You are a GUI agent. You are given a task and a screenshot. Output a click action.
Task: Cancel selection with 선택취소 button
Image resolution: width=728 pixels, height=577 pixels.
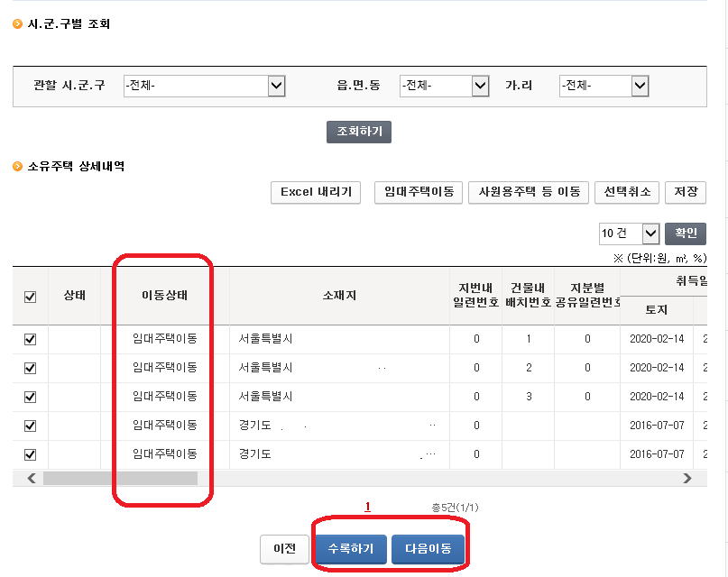click(626, 192)
